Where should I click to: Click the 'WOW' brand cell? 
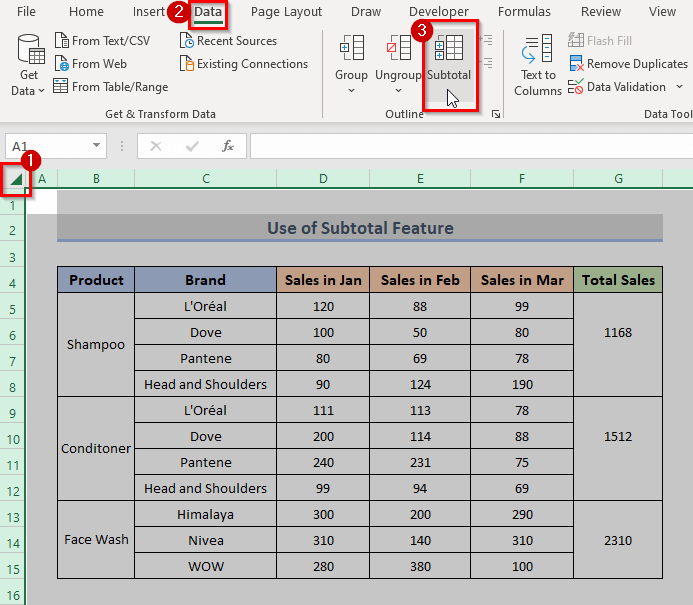click(x=206, y=566)
